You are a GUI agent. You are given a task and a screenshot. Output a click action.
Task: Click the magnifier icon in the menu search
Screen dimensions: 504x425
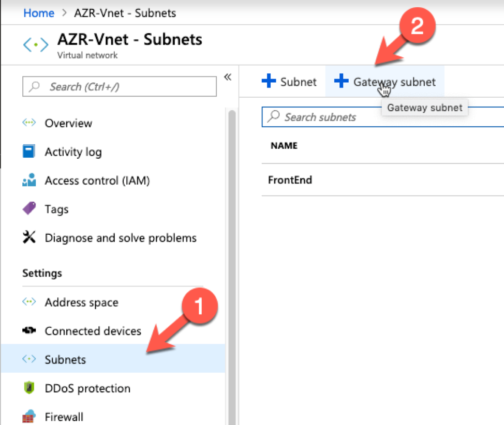tap(34, 86)
